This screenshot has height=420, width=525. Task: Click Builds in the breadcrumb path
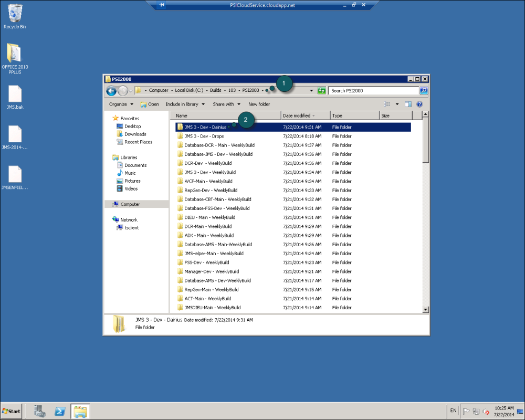tap(215, 90)
